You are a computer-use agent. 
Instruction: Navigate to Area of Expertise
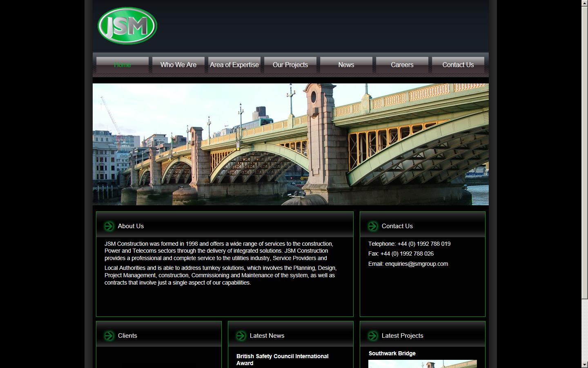234,65
